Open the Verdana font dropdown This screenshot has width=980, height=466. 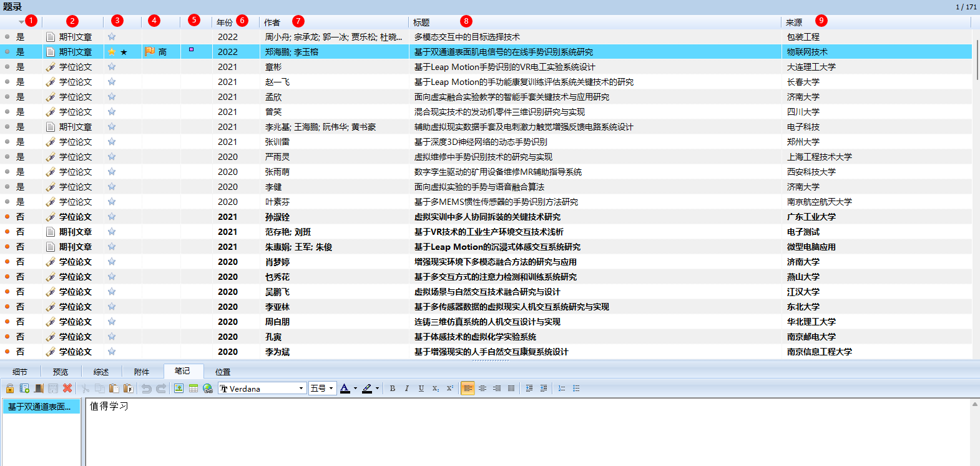coord(301,389)
